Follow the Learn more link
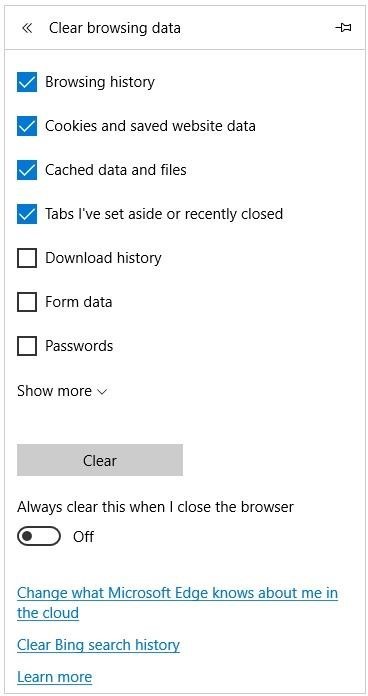The width and height of the screenshot is (368, 696). coord(54,677)
